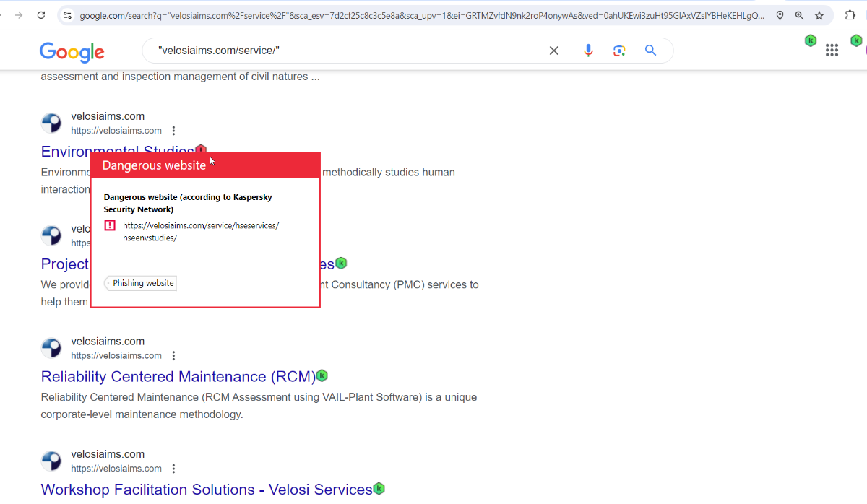
Task: Open site information icon in address bar
Action: click(x=67, y=15)
